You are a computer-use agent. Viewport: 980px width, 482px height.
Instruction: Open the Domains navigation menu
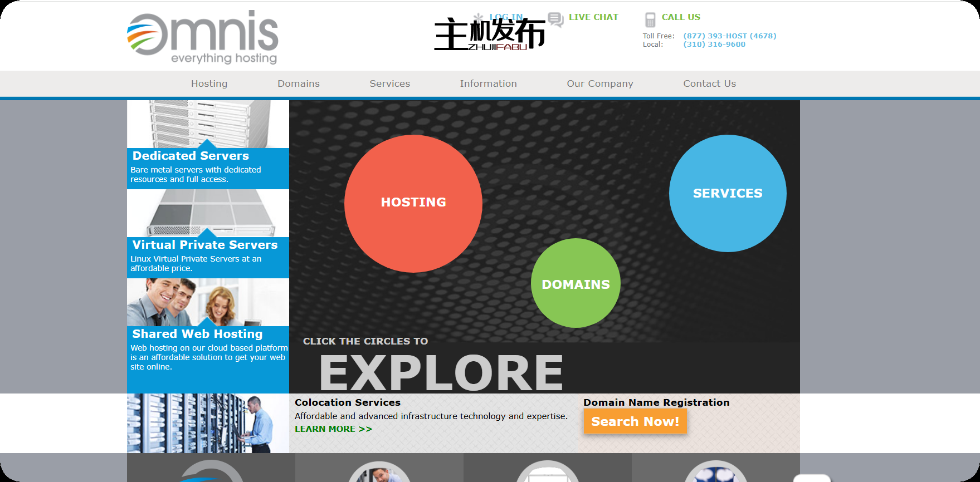tap(299, 83)
